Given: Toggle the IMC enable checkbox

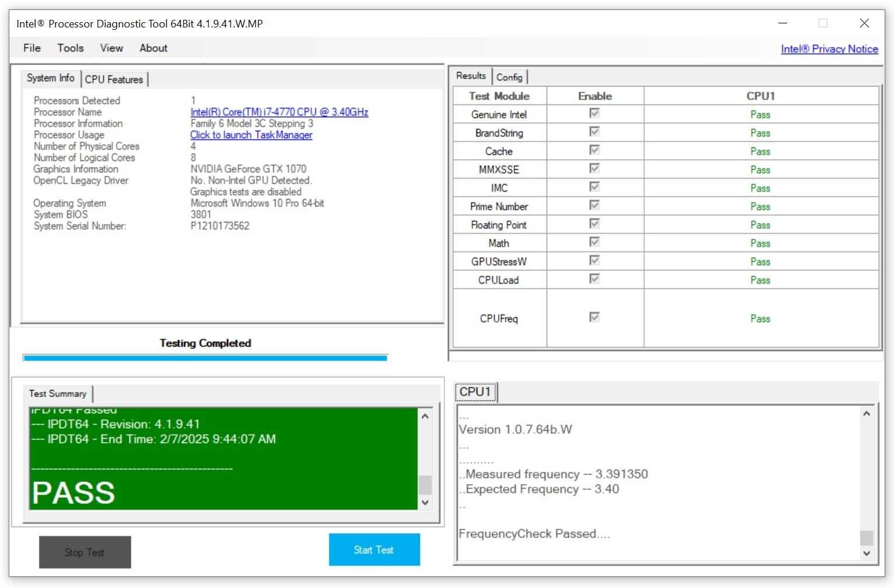Looking at the screenshot, I should point(594,187).
